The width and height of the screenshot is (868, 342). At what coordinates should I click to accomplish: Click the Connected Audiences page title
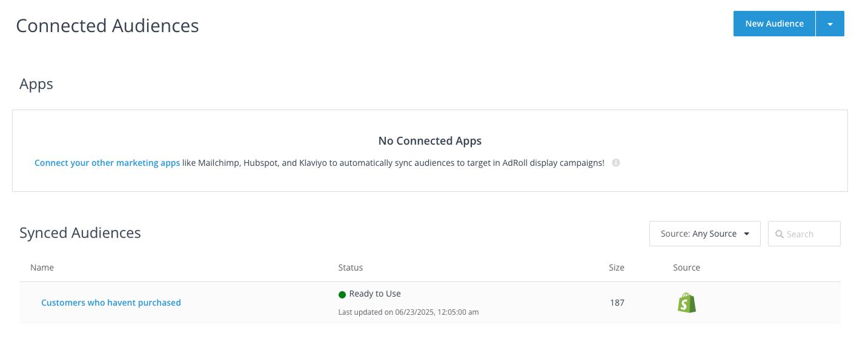click(x=107, y=25)
